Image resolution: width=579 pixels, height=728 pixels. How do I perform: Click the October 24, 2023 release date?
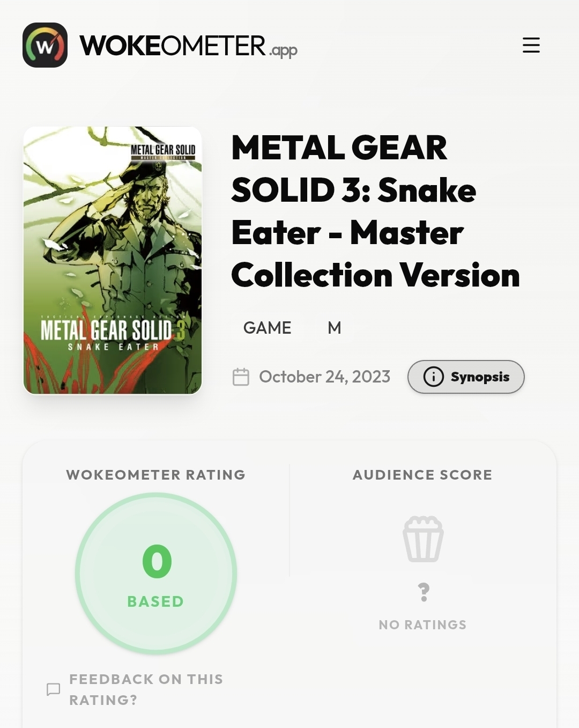click(x=324, y=377)
